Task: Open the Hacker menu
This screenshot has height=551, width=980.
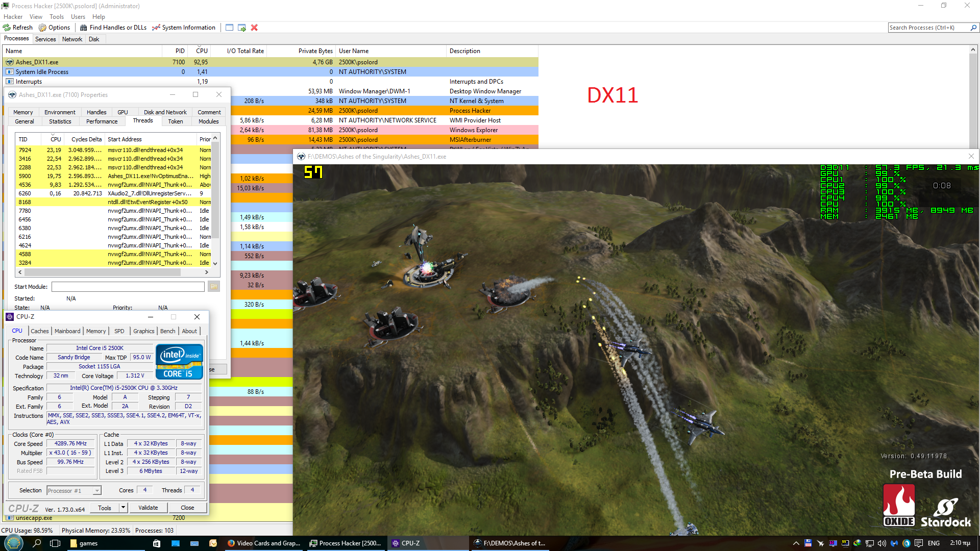Action: click(x=13, y=17)
